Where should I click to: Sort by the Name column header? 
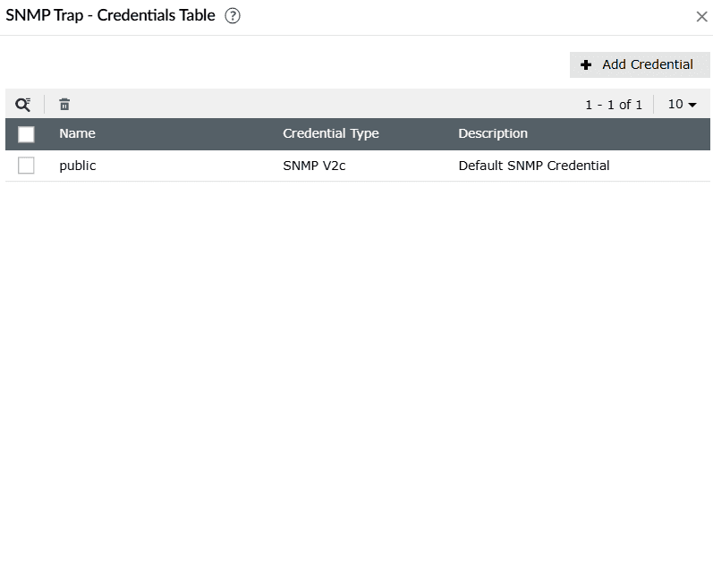(x=77, y=133)
